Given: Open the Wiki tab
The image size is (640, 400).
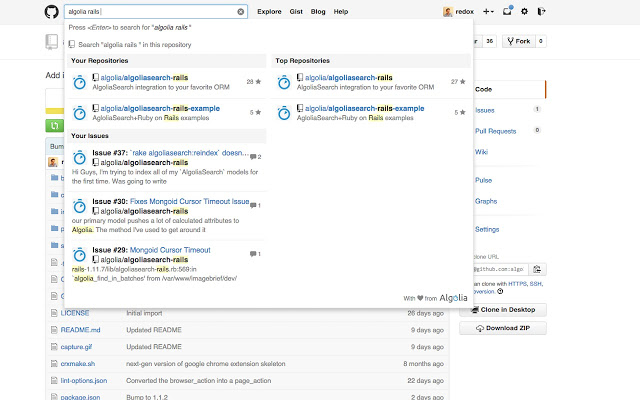Looking at the screenshot, I should click(481, 152).
